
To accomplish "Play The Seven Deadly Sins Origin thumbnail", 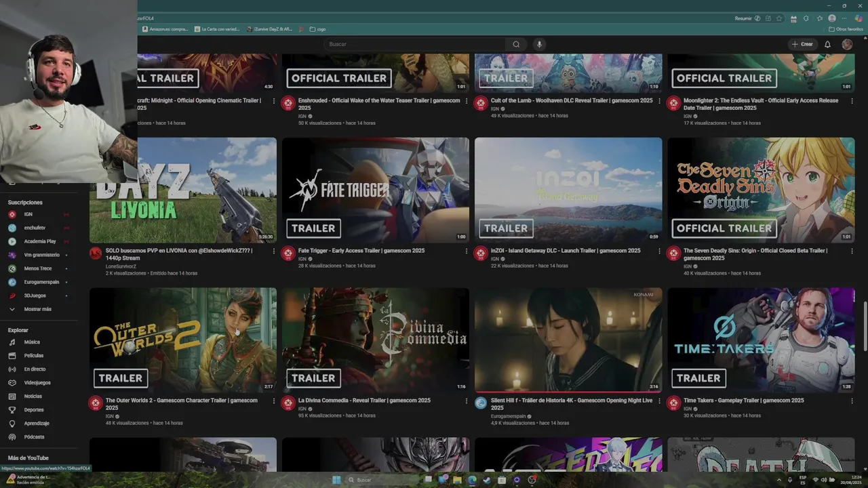I will tap(761, 190).
